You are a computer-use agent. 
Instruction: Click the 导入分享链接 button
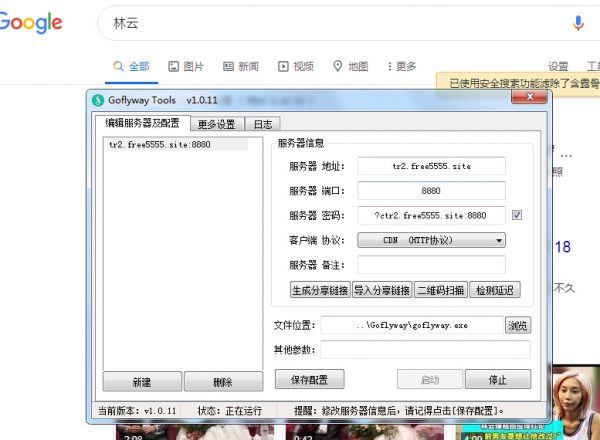pos(382,290)
